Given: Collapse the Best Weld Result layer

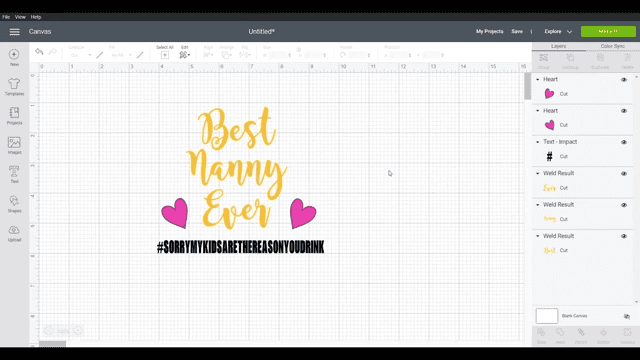Looking at the screenshot, I should coord(538,236).
